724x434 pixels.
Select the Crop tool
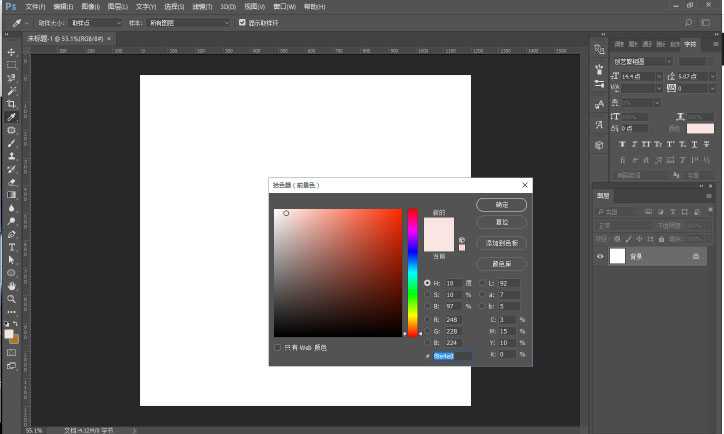11,104
